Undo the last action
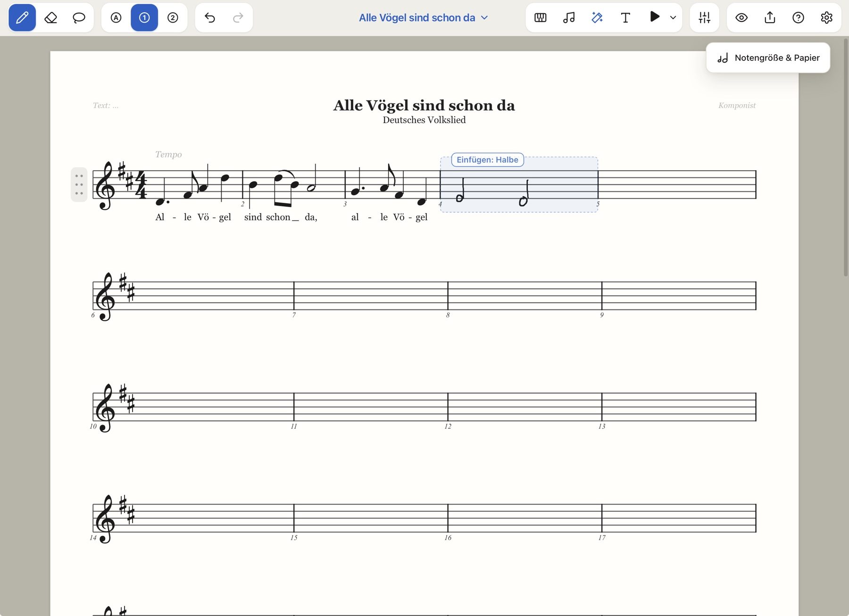The height and width of the screenshot is (616, 849). pyautogui.click(x=210, y=18)
